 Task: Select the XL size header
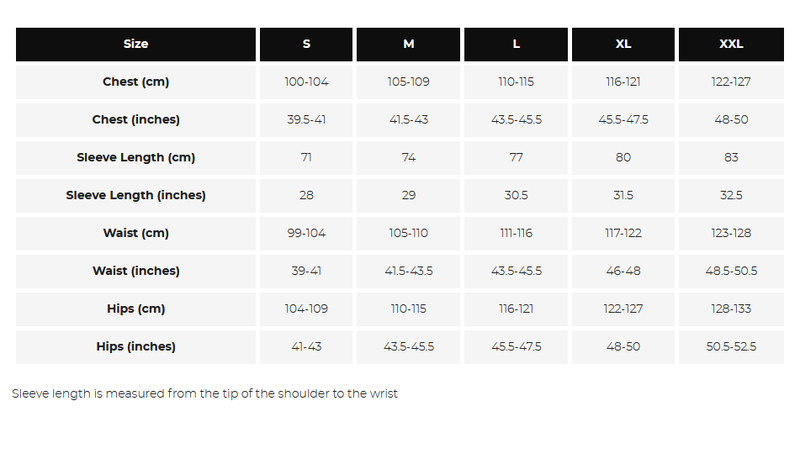coord(623,44)
